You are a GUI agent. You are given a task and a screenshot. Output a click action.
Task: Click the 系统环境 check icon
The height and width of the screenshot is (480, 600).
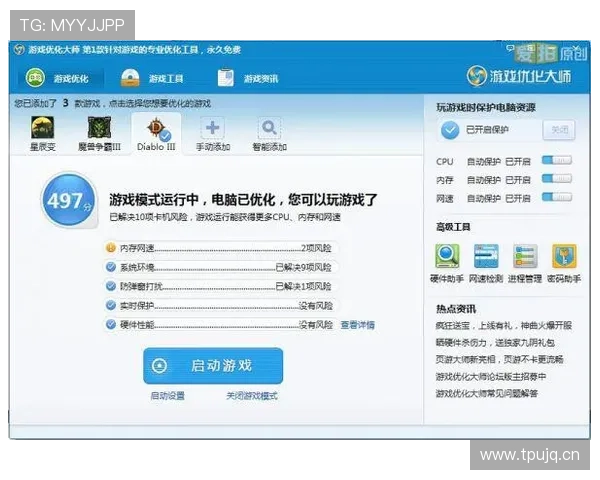tap(111, 267)
